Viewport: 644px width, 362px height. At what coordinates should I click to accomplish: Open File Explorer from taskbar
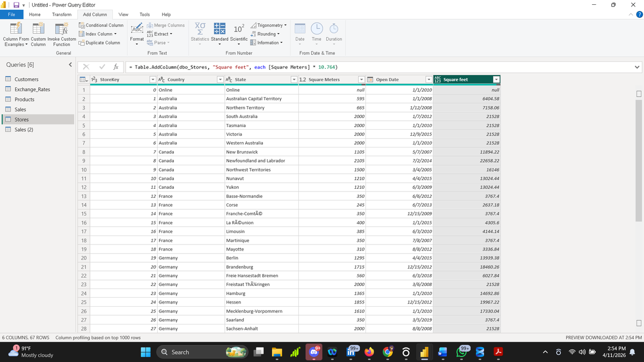click(x=276, y=352)
